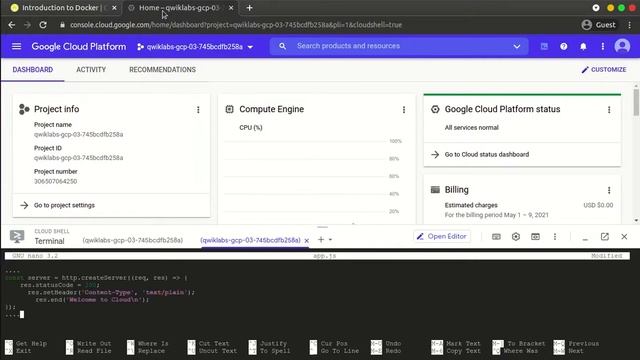Open the Google Cloud navigation hamburger menu

pyautogui.click(x=16, y=47)
